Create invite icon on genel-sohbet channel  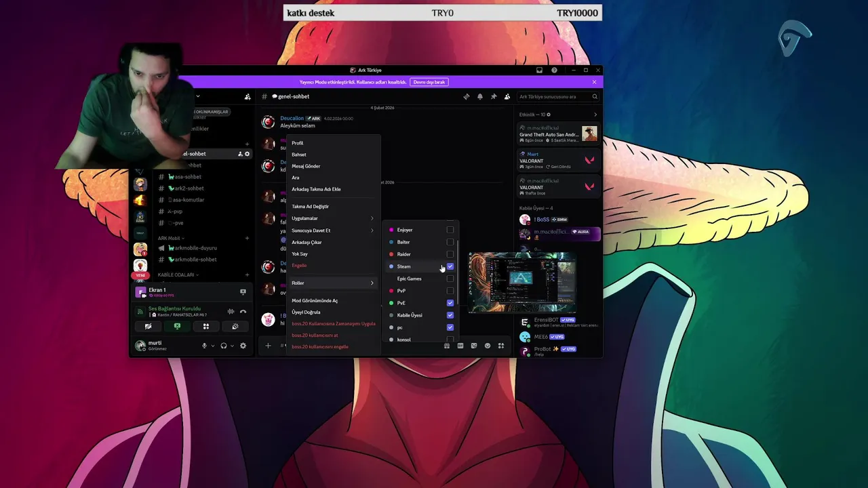240,154
